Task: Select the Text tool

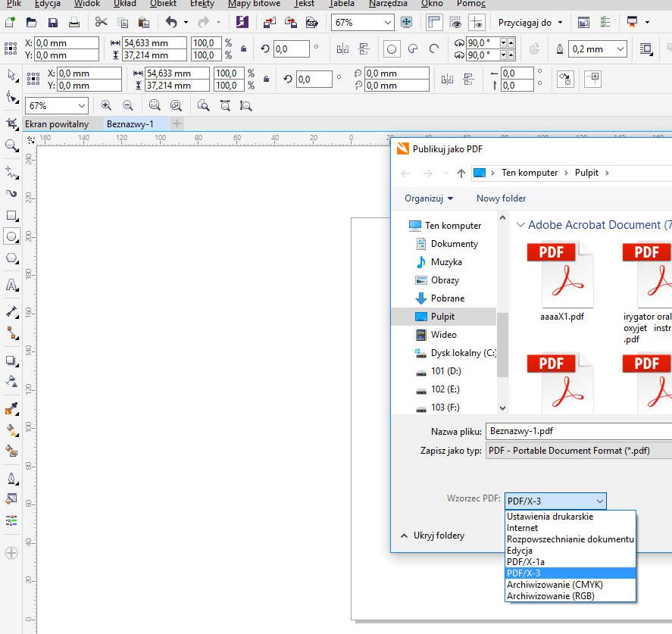Action: [x=11, y=286]
